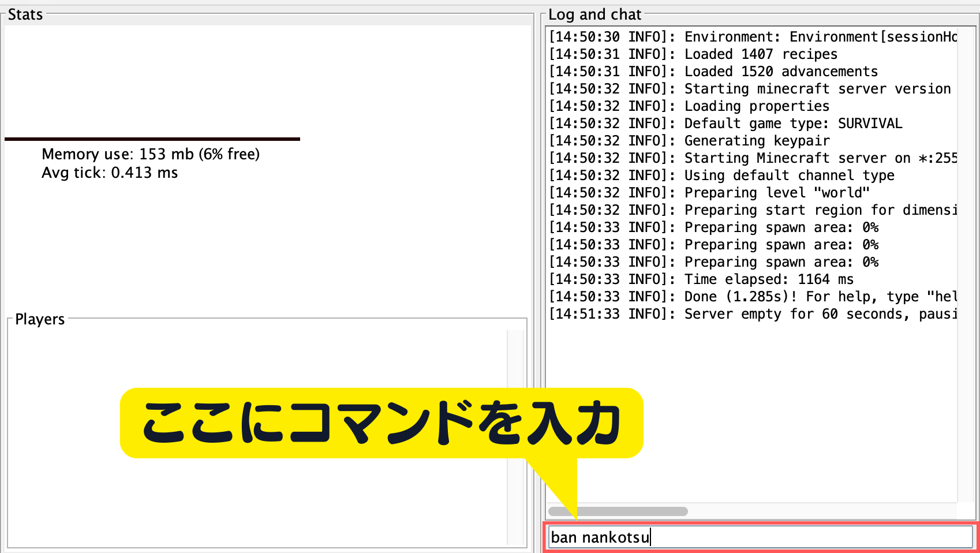
Task: Select the "Memory use: 153 mb" stats text
Action: (x=151, y=154)
